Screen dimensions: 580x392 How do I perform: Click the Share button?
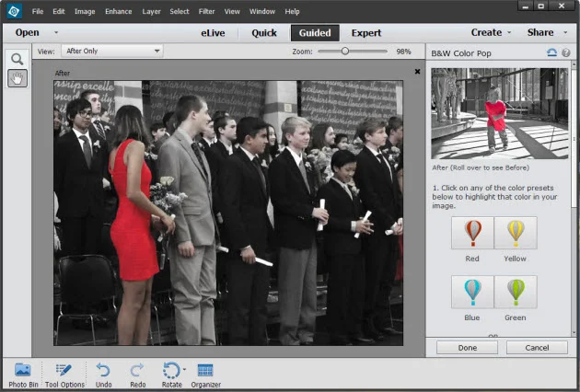pos(540,32)
